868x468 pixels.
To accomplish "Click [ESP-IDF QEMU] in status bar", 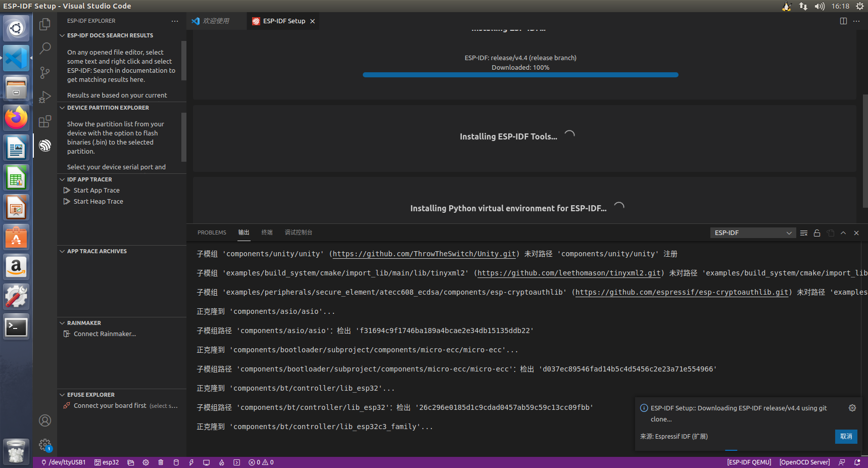I will click(x=749, y=462).
